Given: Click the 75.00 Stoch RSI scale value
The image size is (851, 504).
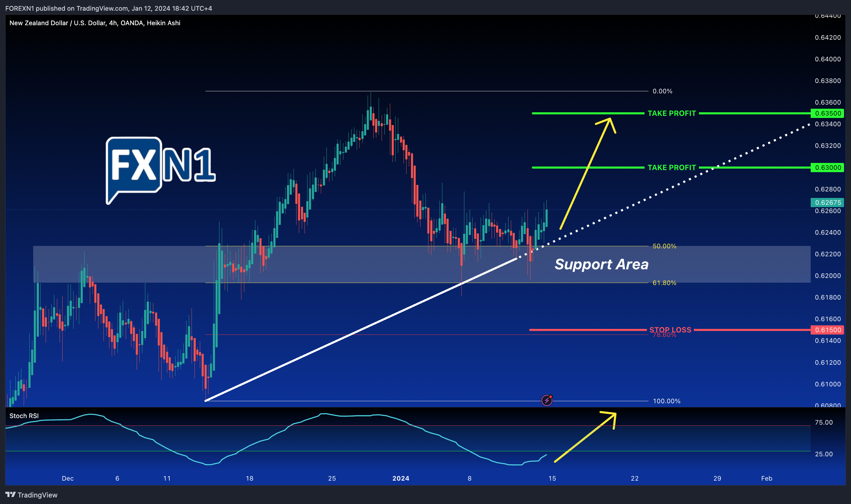Looking at the screenshot, I should click(824, 422).
